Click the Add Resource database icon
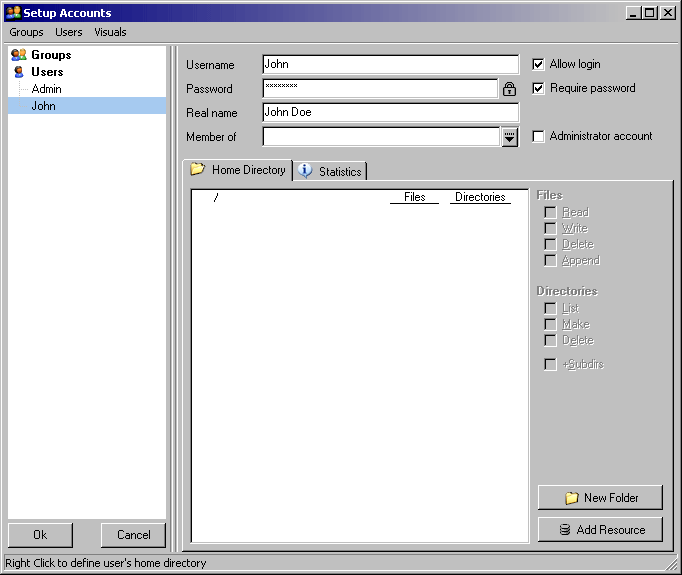The width and height of the screenshot is (682, 575). point(565,529)
